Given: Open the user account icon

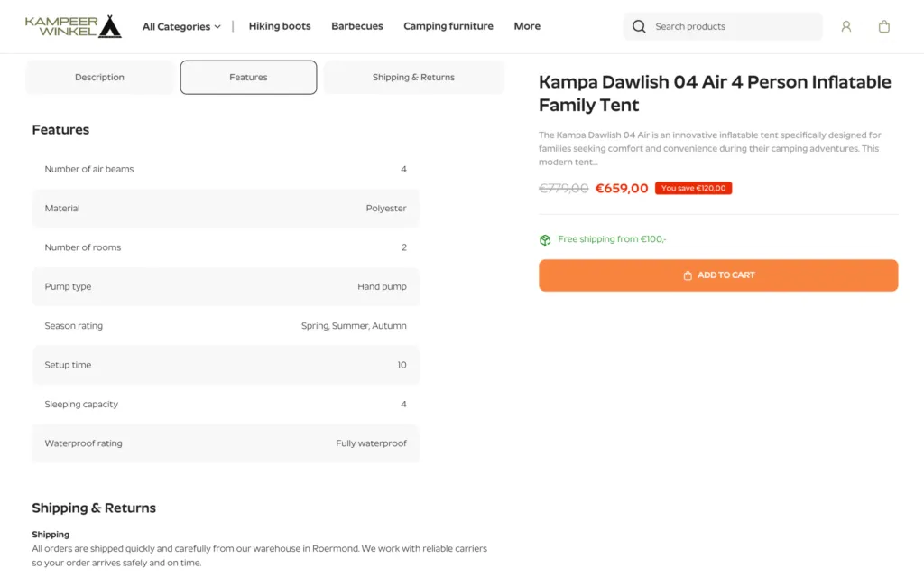Looking at the screenshot, I should click(x=846, y=26).
